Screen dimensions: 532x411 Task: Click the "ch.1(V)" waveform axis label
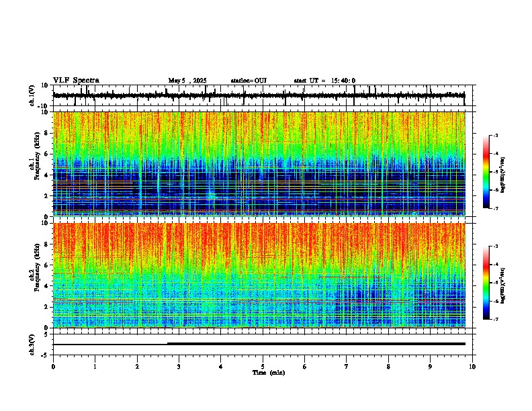[x=32, y=95]
